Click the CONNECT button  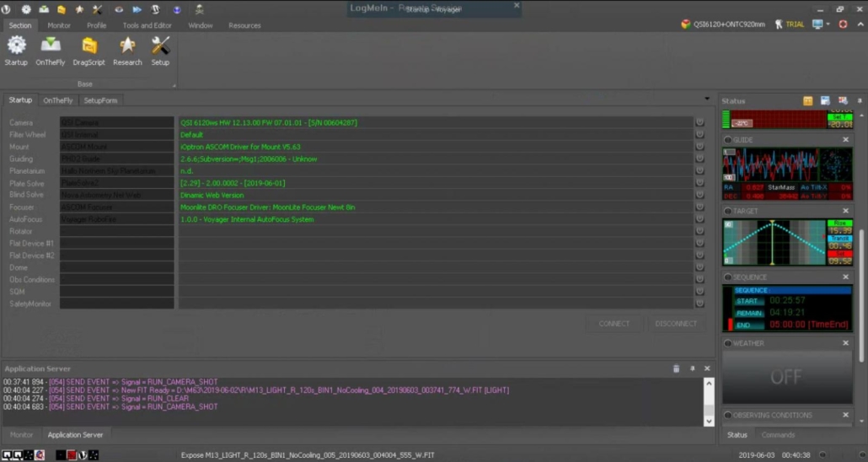(x=613, y=324)
